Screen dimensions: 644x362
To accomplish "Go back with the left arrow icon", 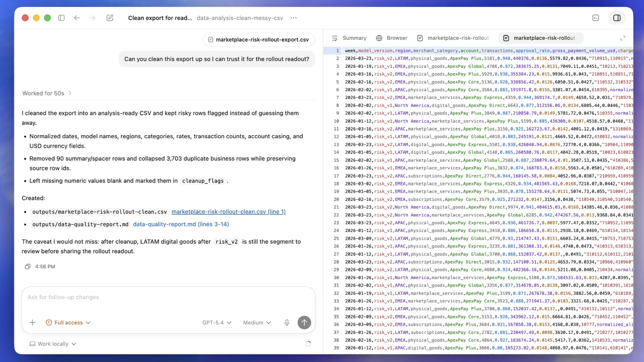I will tap(77, 18).
